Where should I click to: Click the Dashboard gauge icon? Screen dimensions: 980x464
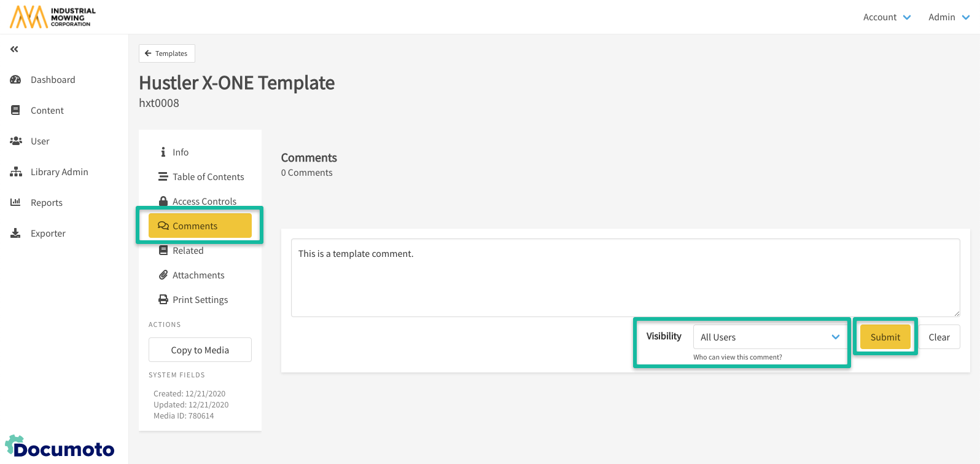tap(16, 80)
